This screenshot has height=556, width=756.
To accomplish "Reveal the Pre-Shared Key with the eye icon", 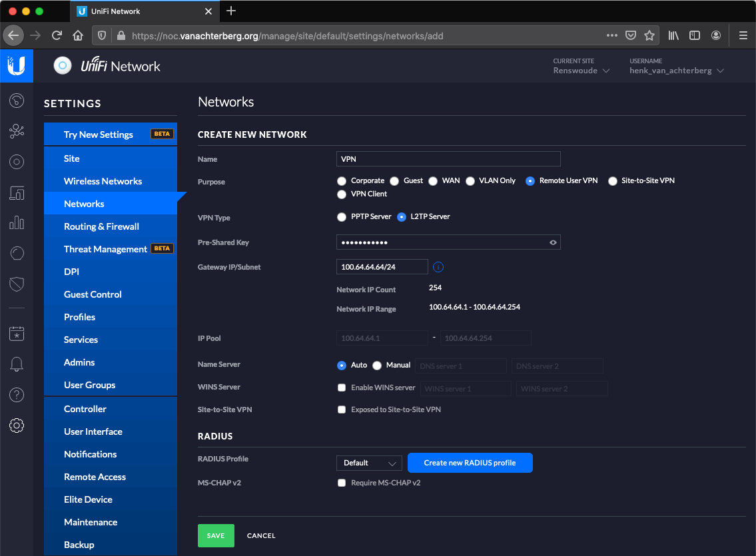I will coord(553,242).
